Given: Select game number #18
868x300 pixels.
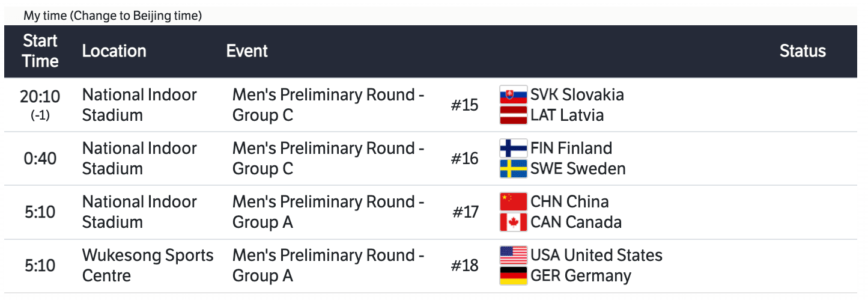Looking at the screenshot, I should pyautogui.click(x=464, y=266).
